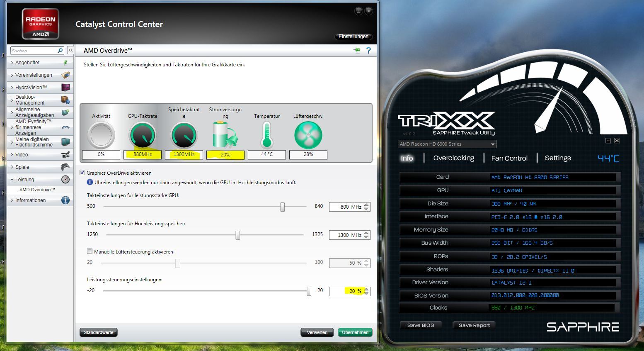
Task: Toggle Graphics OverDrive aktivieren checkbox
Action: (x=82, y=173)
